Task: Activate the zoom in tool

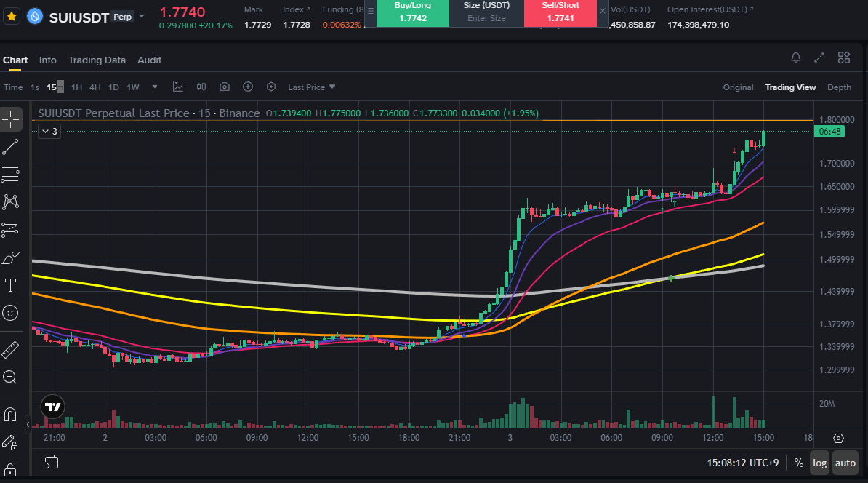Action: 10,378
